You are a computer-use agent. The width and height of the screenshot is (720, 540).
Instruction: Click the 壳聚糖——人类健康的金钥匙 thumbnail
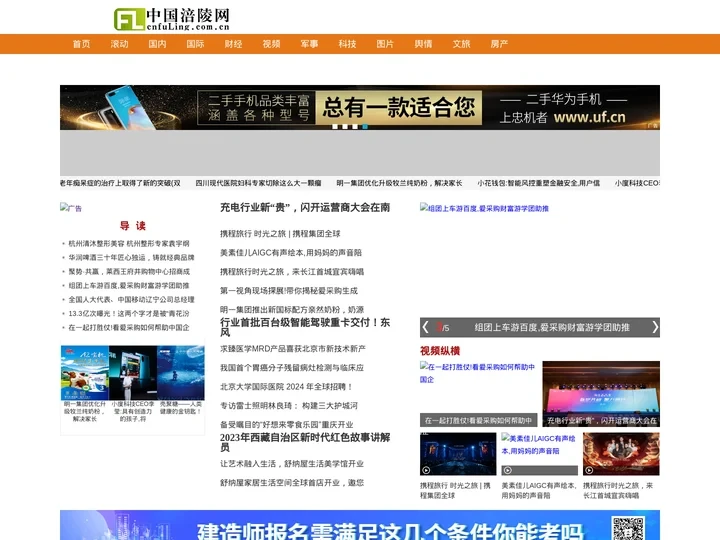pos(180,373)
